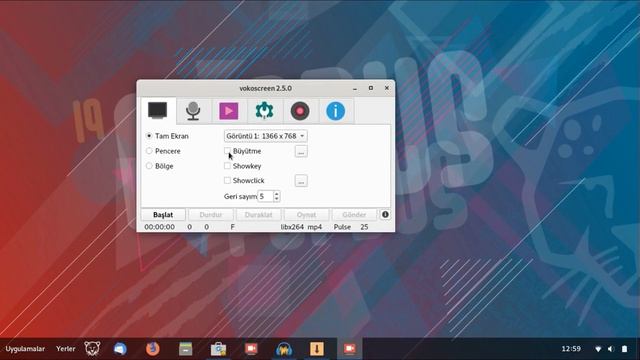Click the Pardus leopard logo icon

[x=92, y=349]
